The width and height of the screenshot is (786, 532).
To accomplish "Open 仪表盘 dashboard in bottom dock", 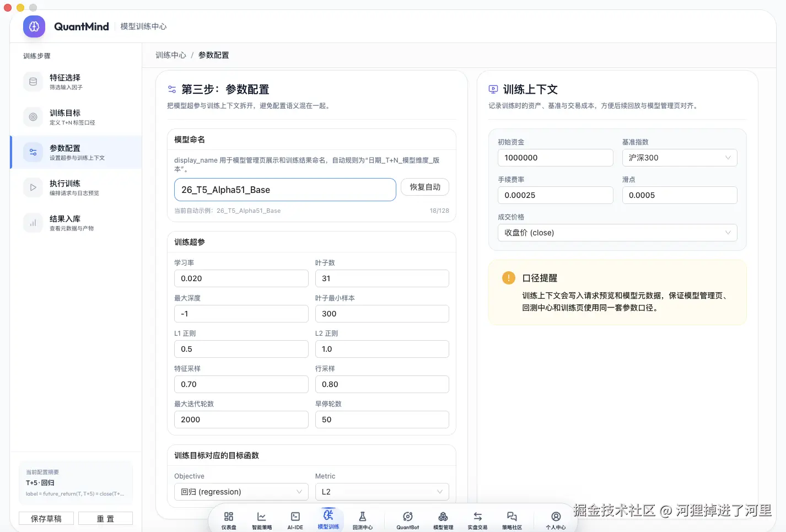I will coord(229,520).
